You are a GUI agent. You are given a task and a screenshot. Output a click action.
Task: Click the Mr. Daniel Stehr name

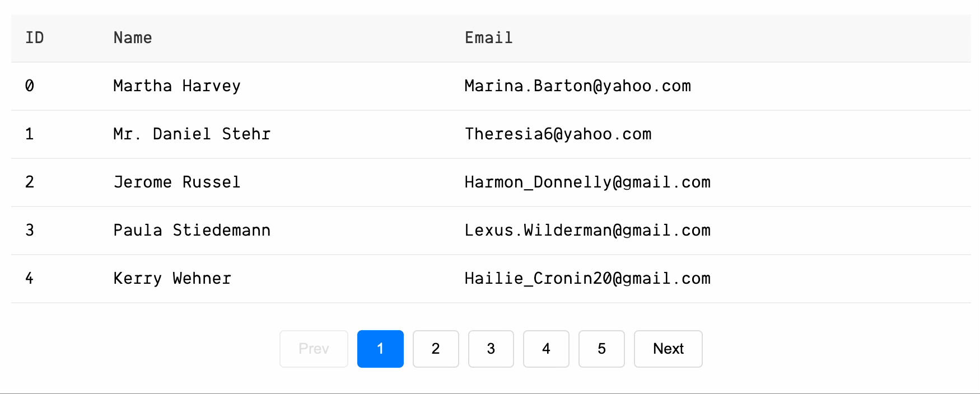(x=192, y=134)
